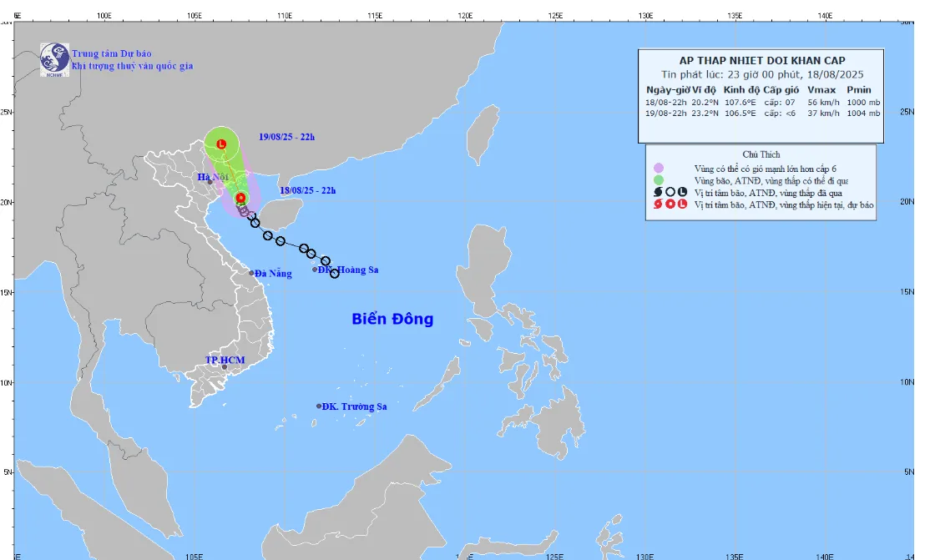The height and width of the screenshot is (560, 925).
Task: Click the black typhoon symbol in legend
Action: pyautogui.click(x=659, y=193)
